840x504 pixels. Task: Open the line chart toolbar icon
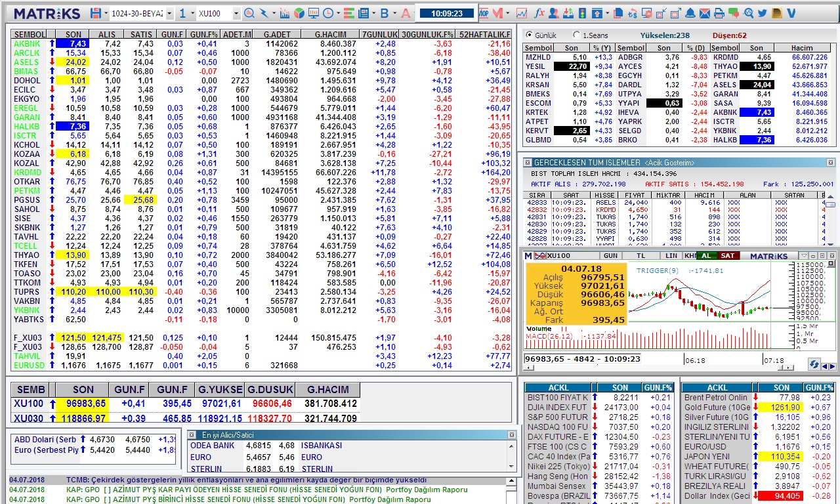tap(522, 13)
